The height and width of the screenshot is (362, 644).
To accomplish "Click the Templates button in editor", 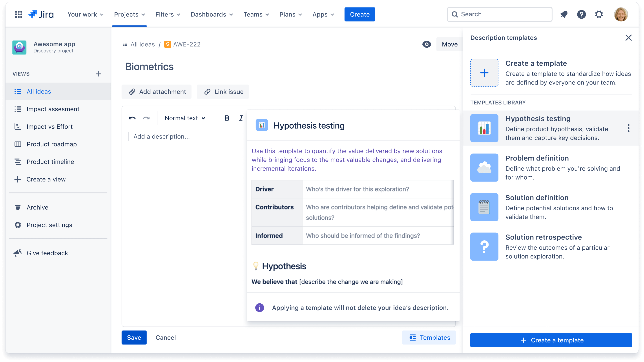I will pyautogui.click(x=429, y=337).
